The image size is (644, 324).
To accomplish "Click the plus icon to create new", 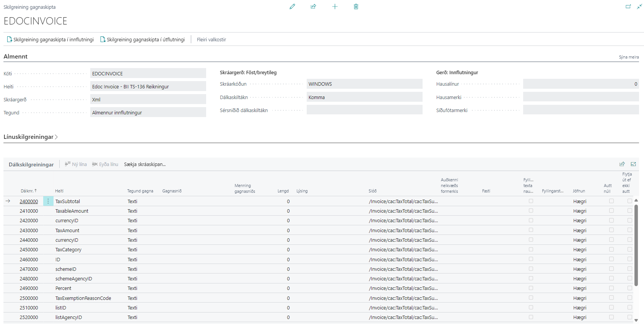I will coord(335,7).
